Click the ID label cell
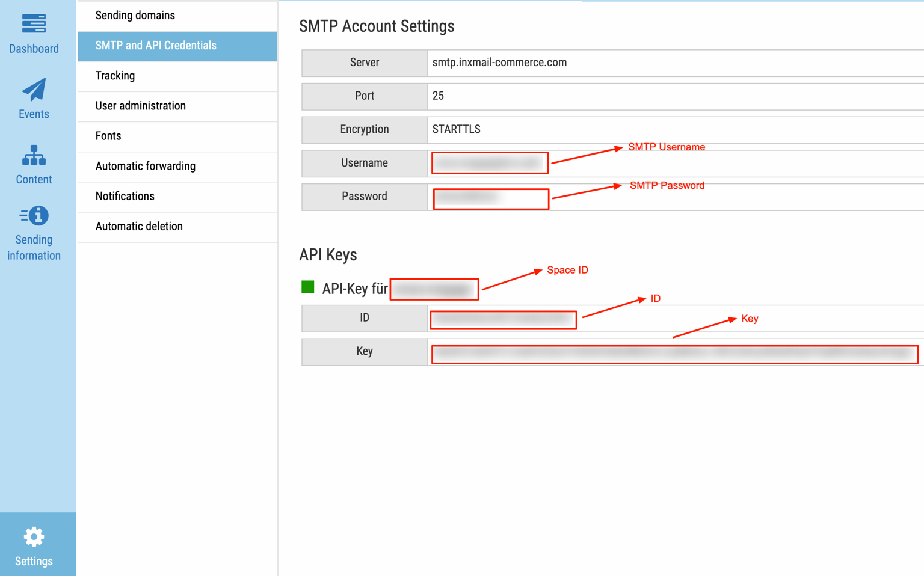The image size is (924, 576). (x=365, y=318)
